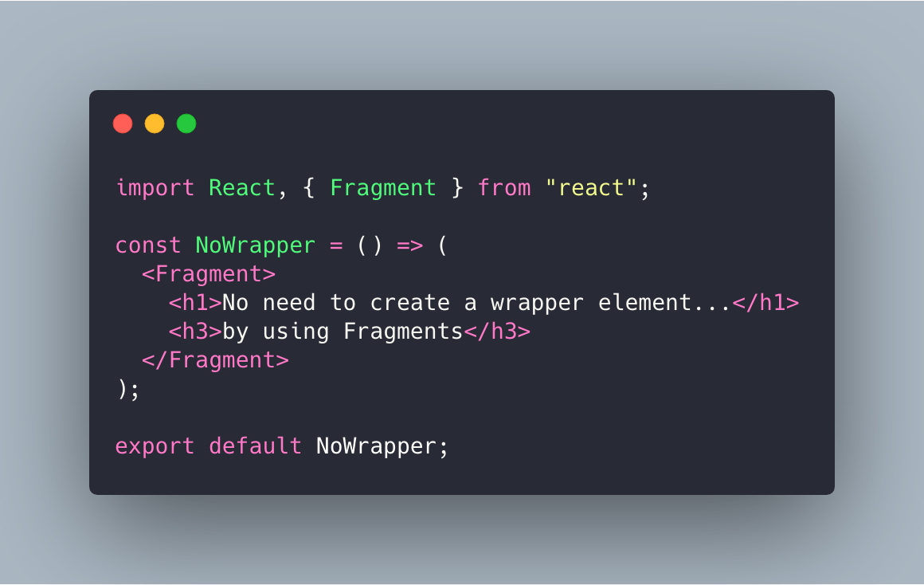Screen dimensions: 924x585
Task: Click the 'from' keyword
Action: pos(504,188)
